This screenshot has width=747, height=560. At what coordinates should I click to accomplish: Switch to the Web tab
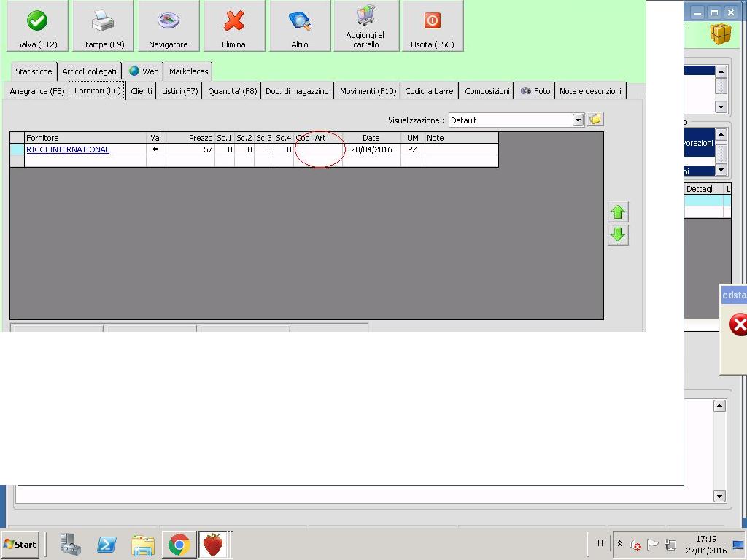(x=144, y=71)
